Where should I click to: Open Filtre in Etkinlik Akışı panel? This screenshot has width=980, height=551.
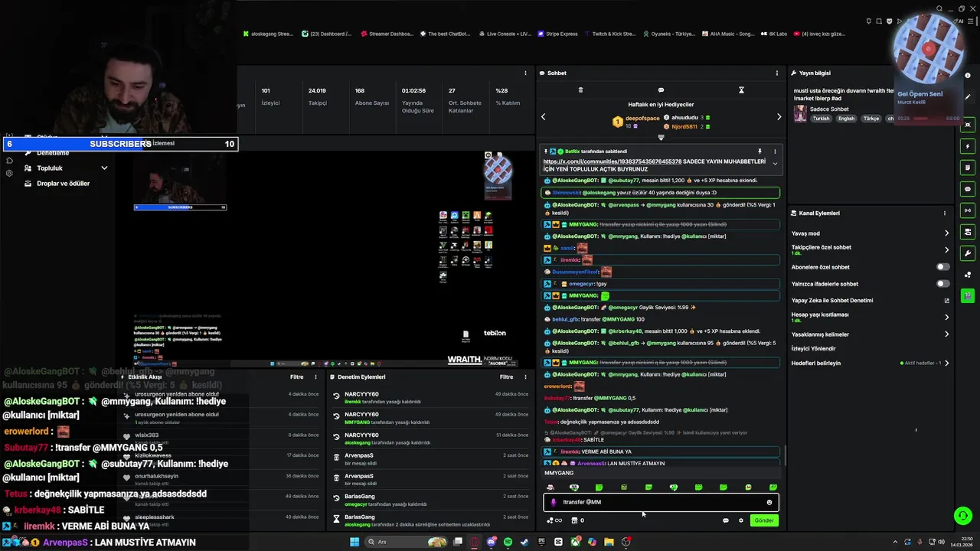296,377
